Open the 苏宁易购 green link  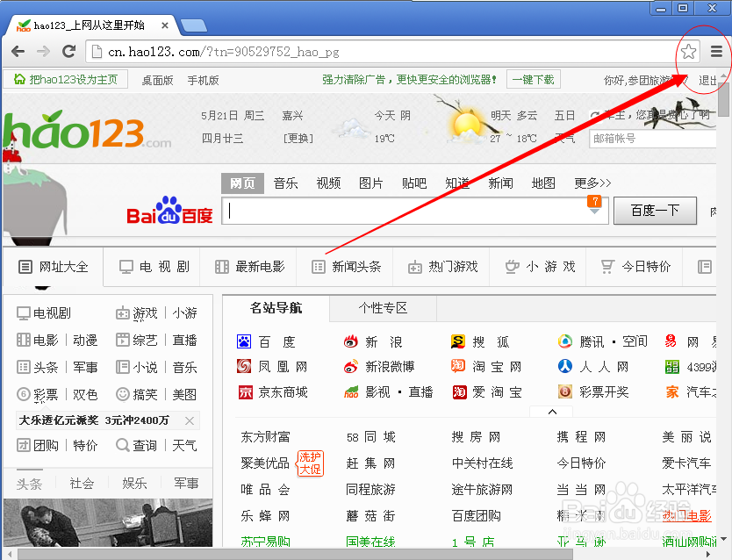[x=265, y=542]
